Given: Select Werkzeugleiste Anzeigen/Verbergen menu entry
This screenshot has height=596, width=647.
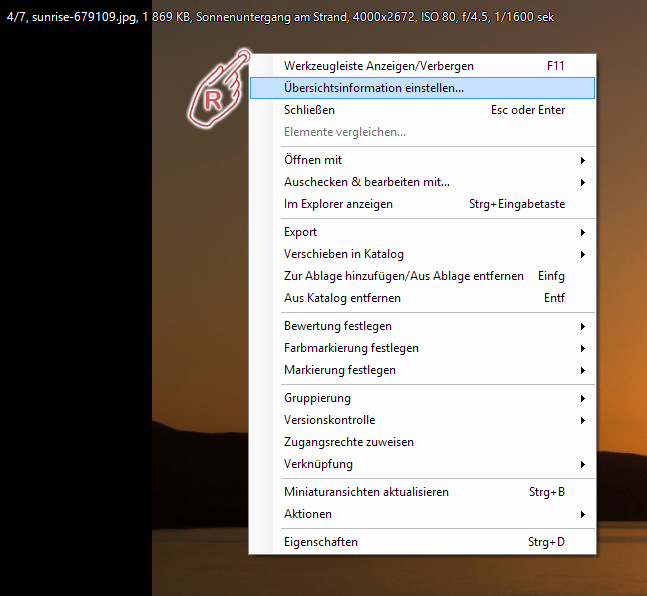Looking at the screenshot, I should tap(422, 66).
